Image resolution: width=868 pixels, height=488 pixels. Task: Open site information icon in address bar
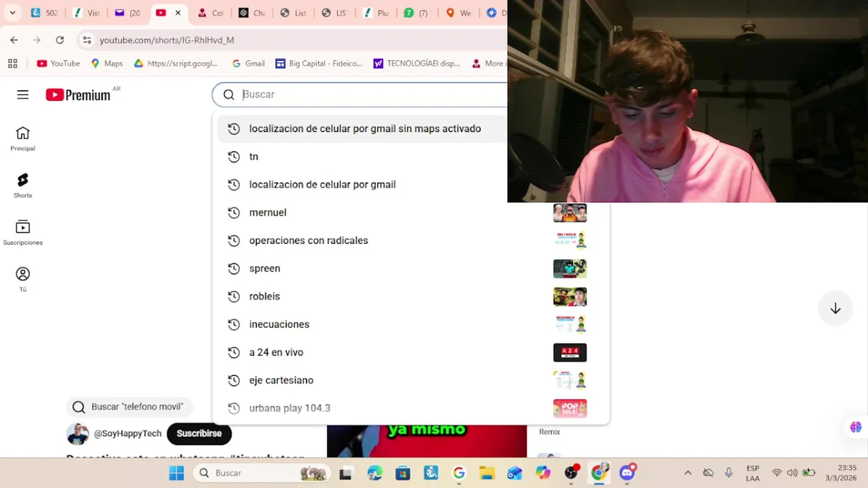tap(87, 40)
